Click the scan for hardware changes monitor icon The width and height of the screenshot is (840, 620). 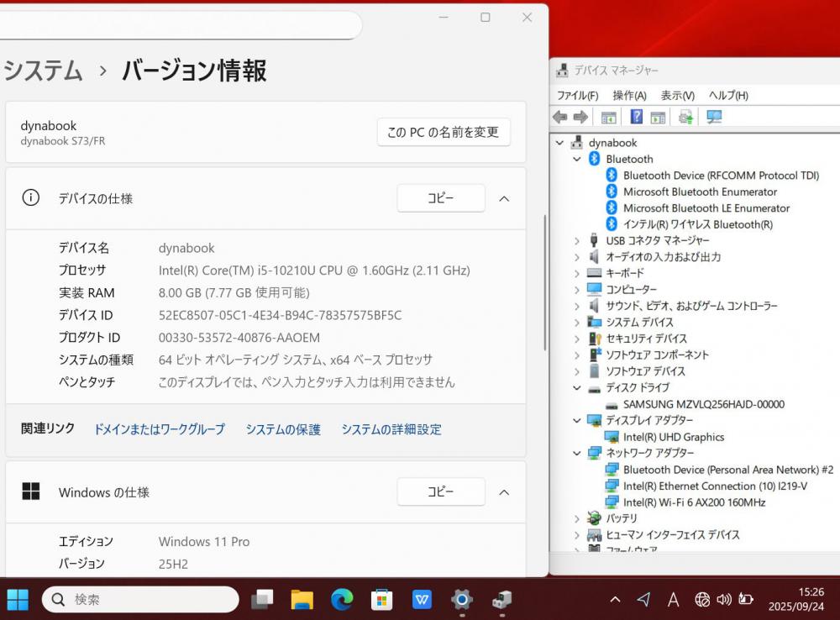click(x=714, y=118)
